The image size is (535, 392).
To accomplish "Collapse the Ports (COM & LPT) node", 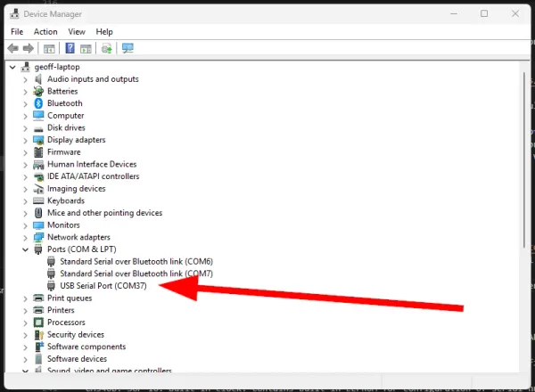I will [25, 249].
